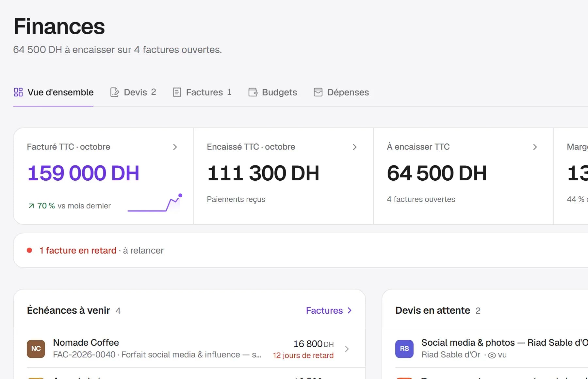Click the 'Finances' page title
The width and height of the screenshot is (588, 379).
point(59,26)
